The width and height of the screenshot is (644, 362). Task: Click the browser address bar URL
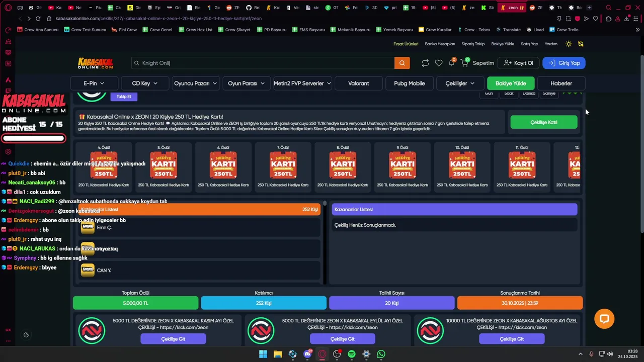(x=158, y=19)
